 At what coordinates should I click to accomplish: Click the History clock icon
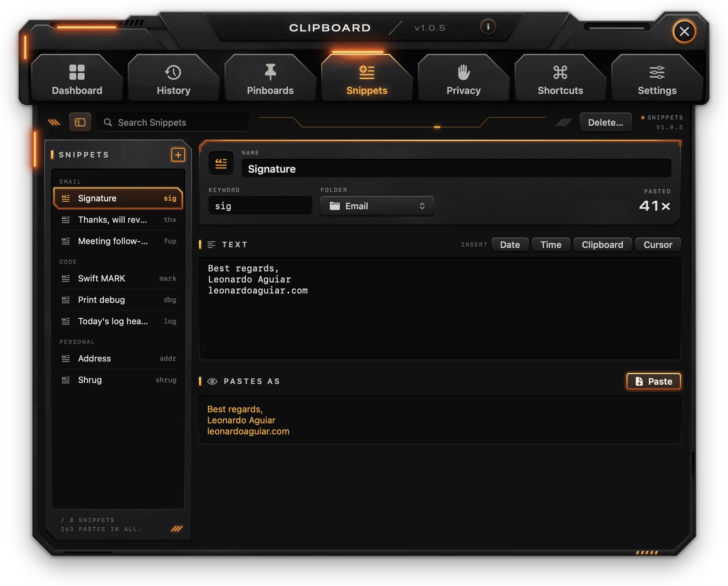[x=173, y=72]
